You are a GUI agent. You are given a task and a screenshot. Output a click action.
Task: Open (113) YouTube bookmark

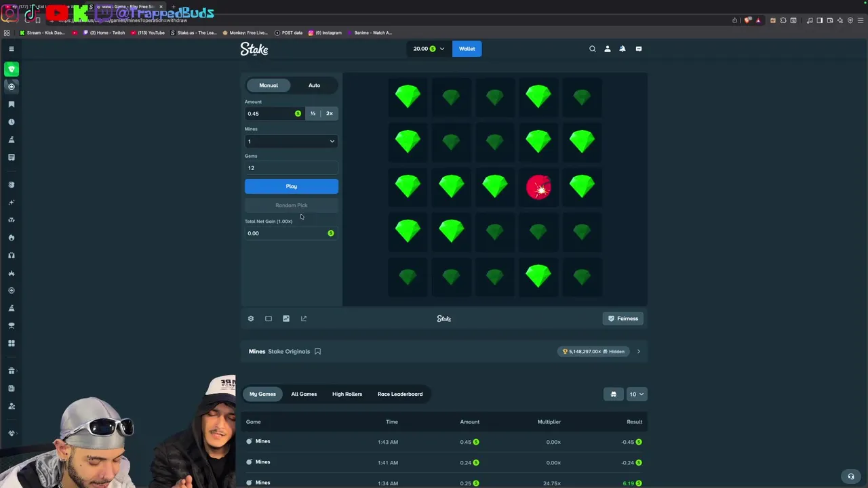tap(148, 33)
